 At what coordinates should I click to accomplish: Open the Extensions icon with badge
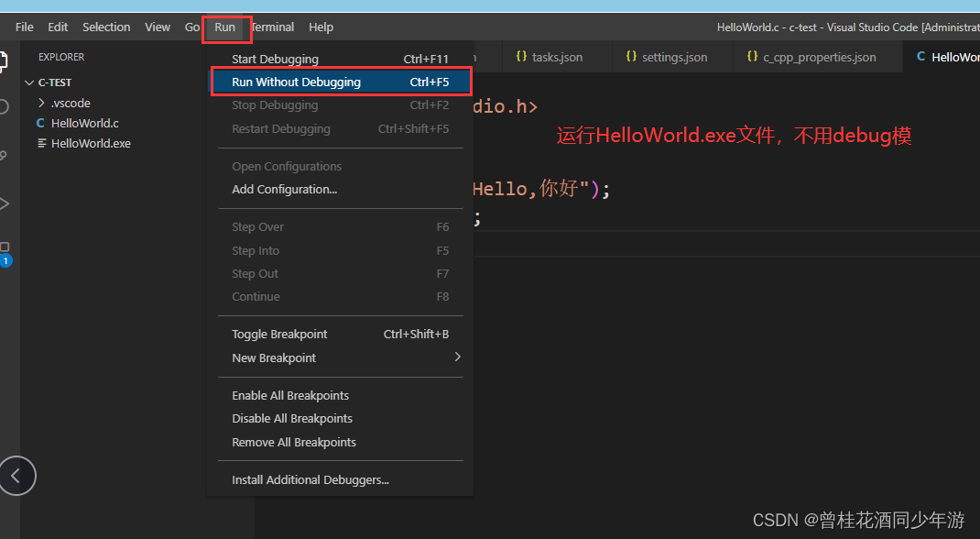(5, 253)
